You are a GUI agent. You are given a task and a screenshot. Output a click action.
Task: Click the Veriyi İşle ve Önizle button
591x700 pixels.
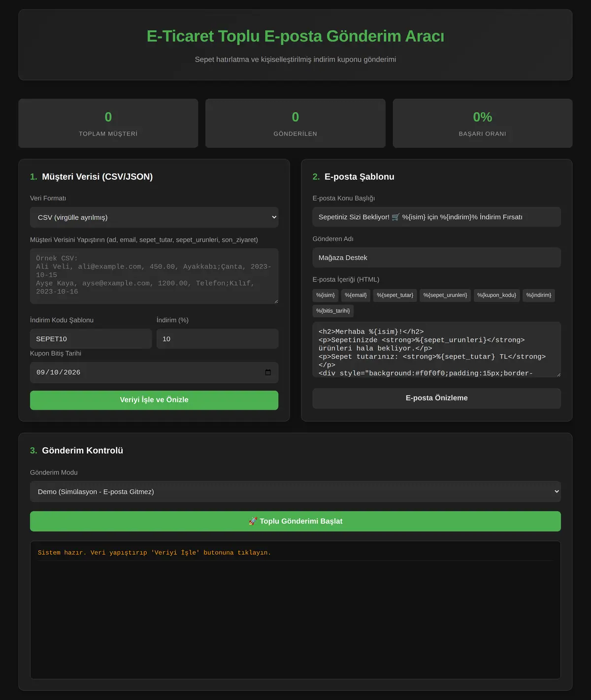tap(154, 400)
